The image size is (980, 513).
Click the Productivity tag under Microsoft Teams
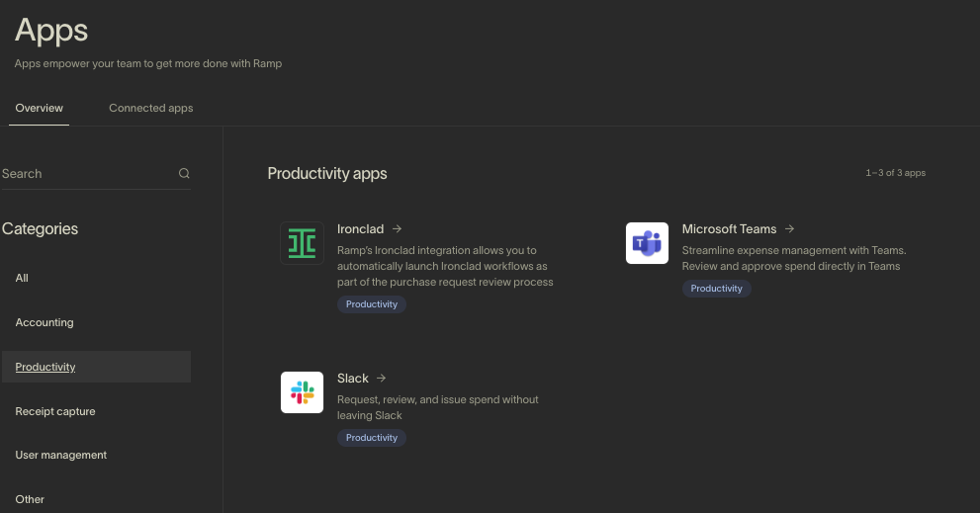coord(716,288)
